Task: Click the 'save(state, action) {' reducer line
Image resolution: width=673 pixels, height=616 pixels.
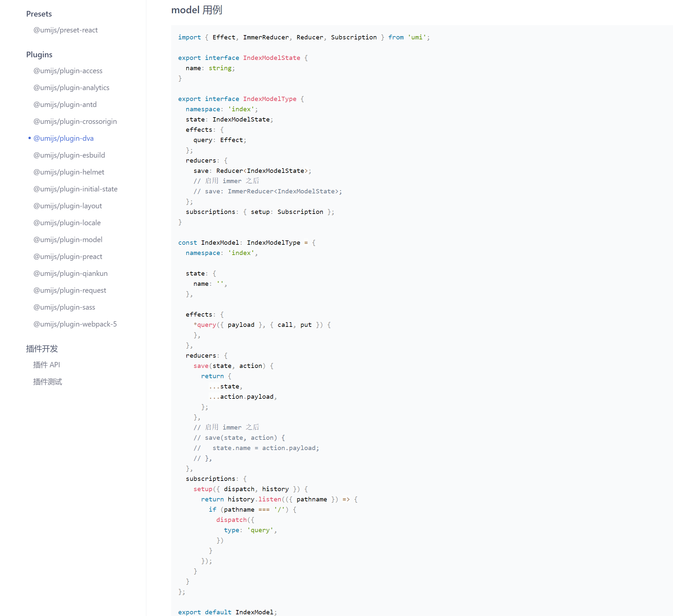Action: (233, 366)
